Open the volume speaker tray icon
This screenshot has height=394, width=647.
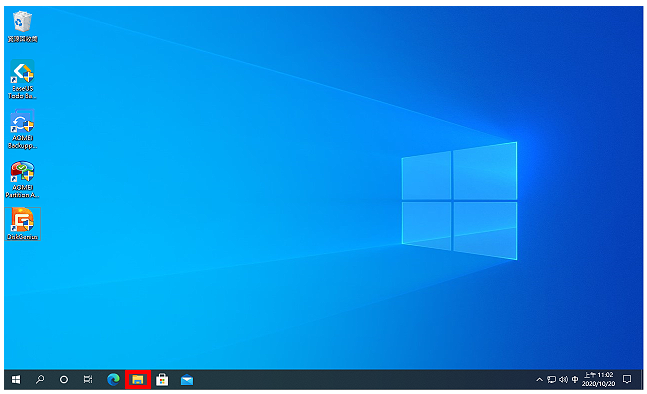pyautogui.click(x=563, y=380)
